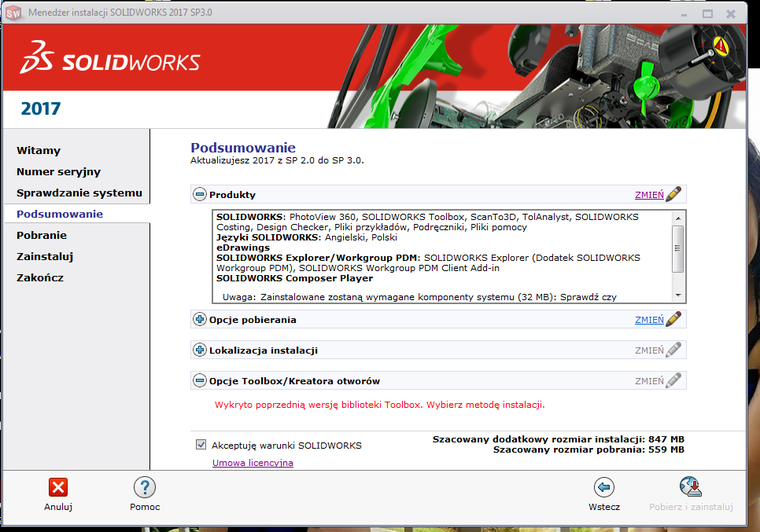
Task: Click pencil icon in Lokalizacja instalacji row
Action: pyautogui.click(x=674, y=350)
